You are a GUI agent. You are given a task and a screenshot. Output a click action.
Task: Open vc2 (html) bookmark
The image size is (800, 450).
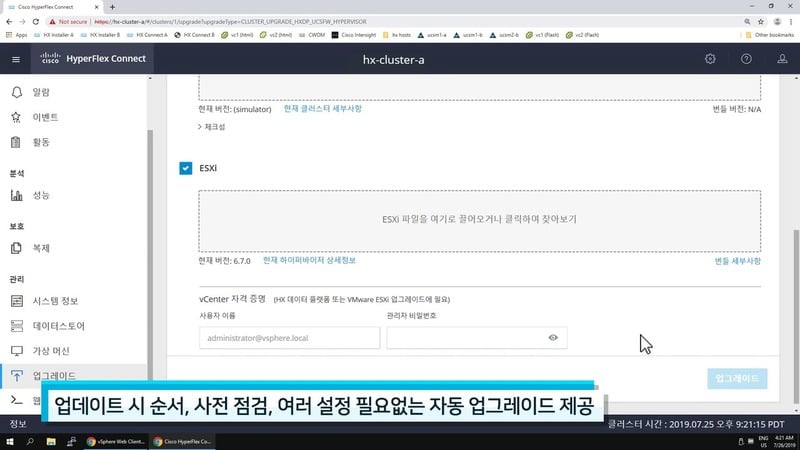pyautogui.click(x=276, y=35)
